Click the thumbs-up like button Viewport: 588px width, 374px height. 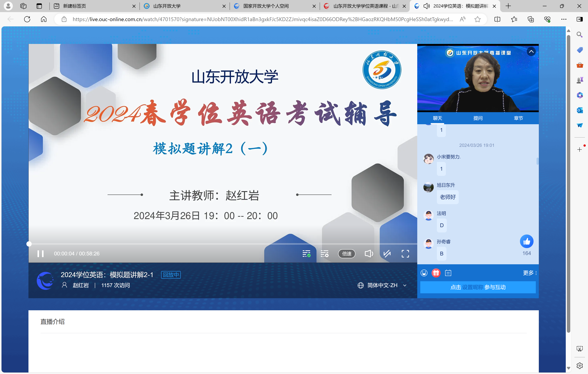click(x=526, y=242)
